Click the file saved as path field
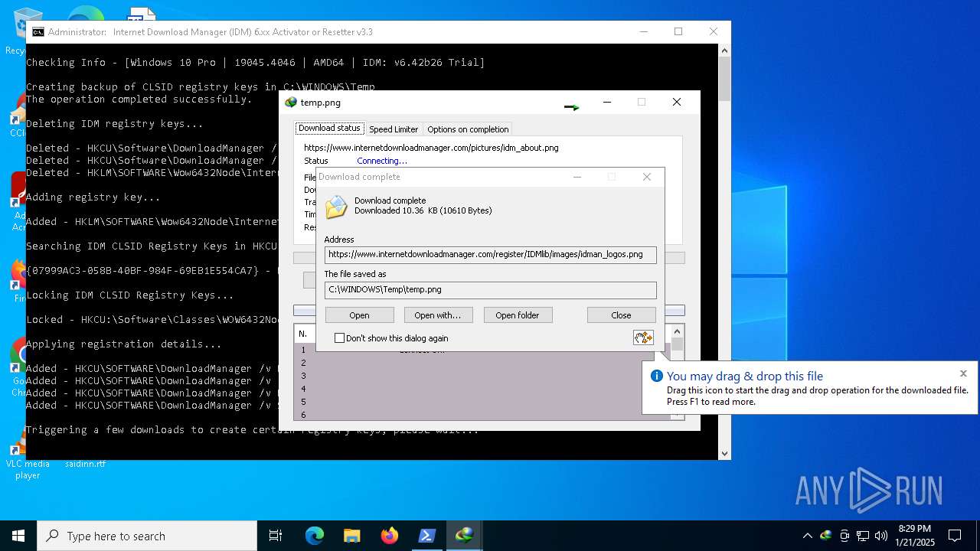The image size is (980, 551). [490, 289]
